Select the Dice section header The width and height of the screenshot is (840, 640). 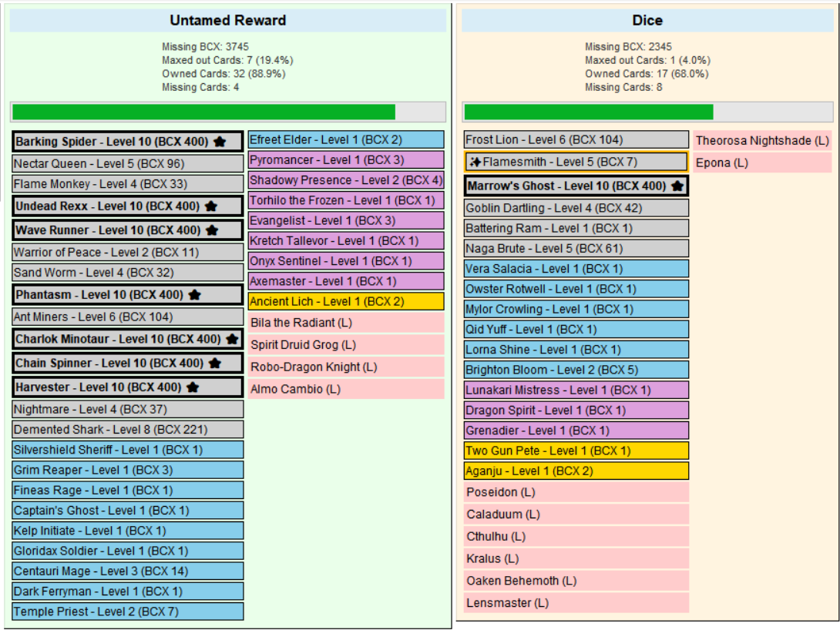click(647, 20)
